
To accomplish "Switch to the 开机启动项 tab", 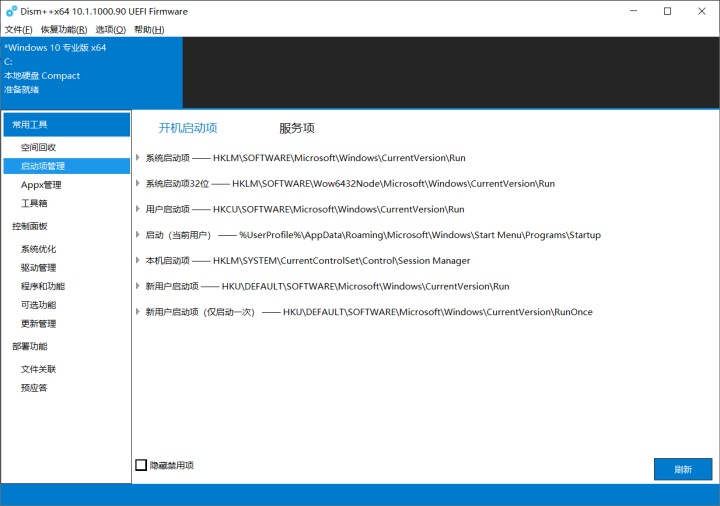I will (x=188, y=128).
